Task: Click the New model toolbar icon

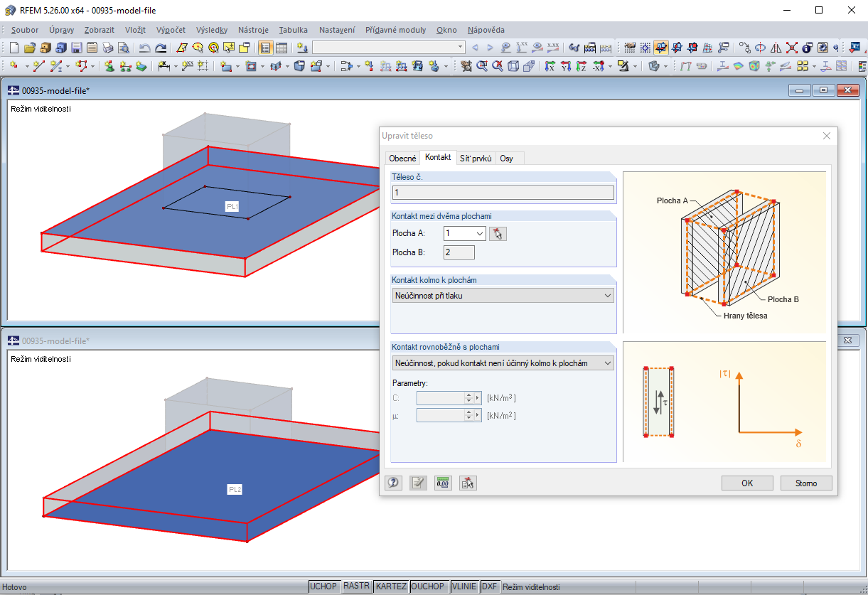Action: [x=14, y=48]
